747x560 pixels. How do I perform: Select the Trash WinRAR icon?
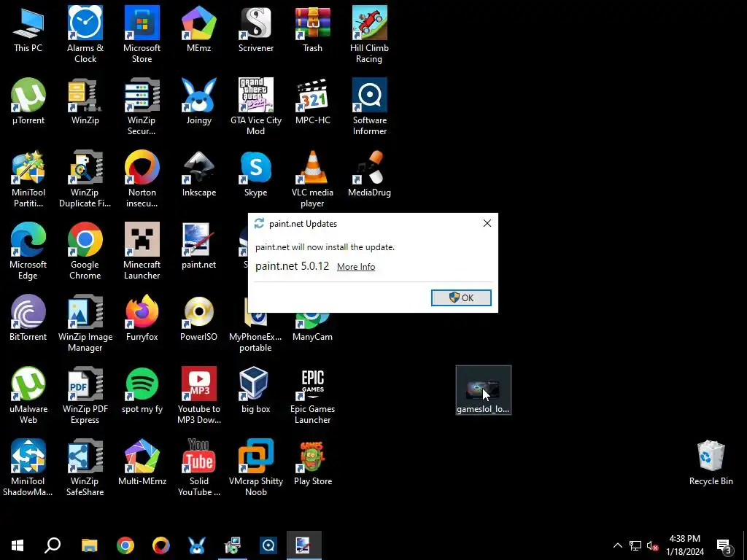click(312, 30)
